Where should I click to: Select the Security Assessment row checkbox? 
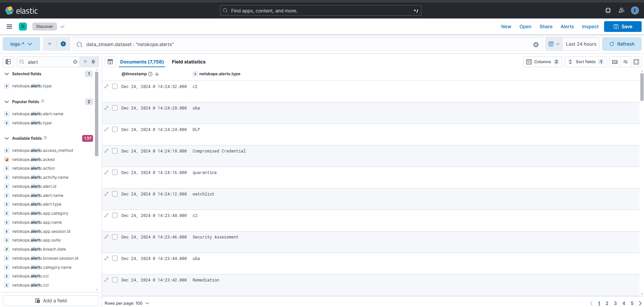click(115, 237)
